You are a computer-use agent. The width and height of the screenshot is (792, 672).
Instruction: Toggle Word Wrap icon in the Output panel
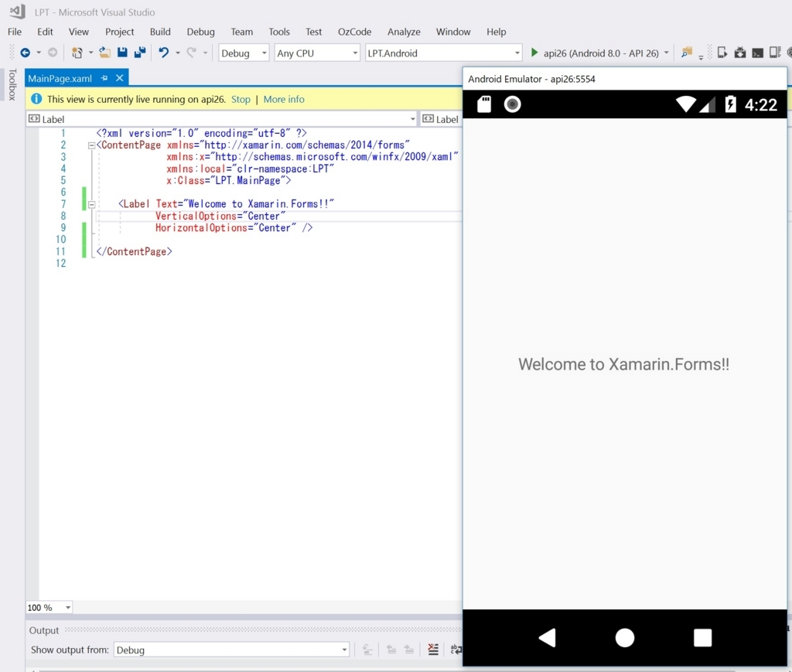456,650
